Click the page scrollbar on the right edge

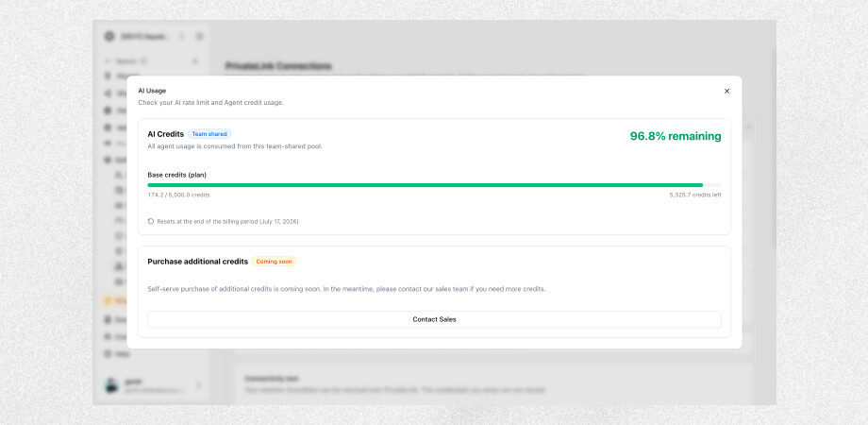(774, 149)
